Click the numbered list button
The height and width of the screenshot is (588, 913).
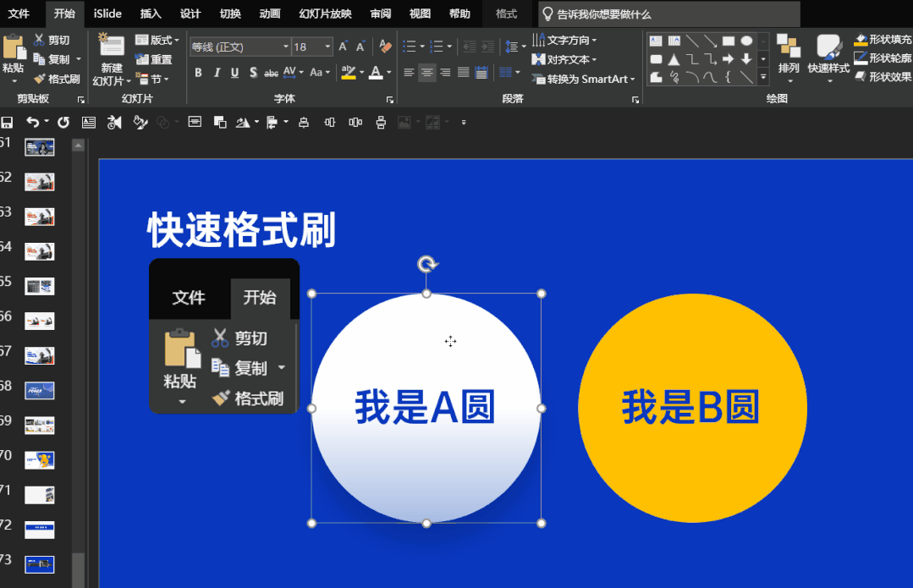(436, 47)
